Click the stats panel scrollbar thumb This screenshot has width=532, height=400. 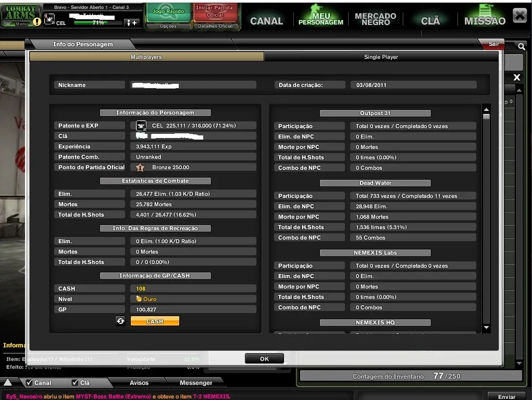point(486,117)
